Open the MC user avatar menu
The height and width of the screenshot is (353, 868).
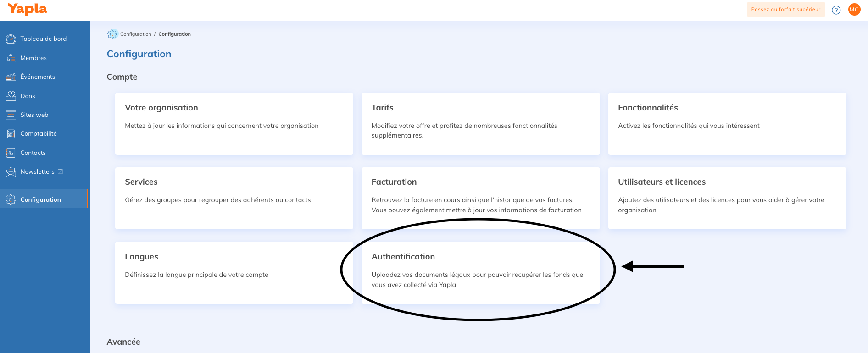854,10
